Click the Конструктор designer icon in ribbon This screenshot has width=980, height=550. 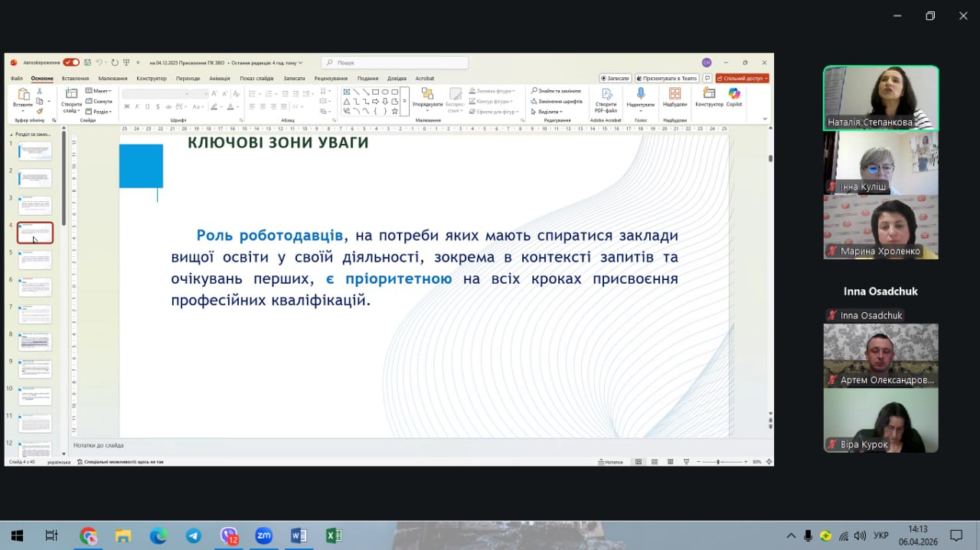709,96
